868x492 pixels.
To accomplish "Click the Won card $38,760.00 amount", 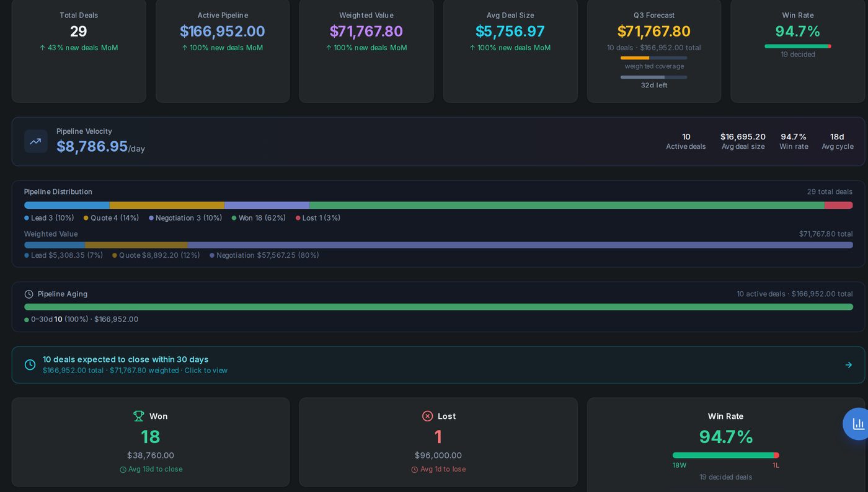I will tap(151, 455).
